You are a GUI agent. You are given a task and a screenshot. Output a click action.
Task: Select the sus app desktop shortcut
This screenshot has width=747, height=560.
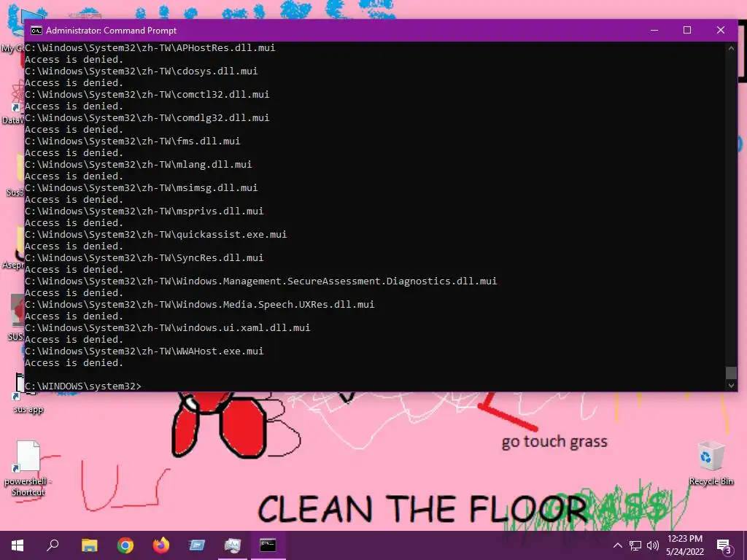click(x=28, y=394)
